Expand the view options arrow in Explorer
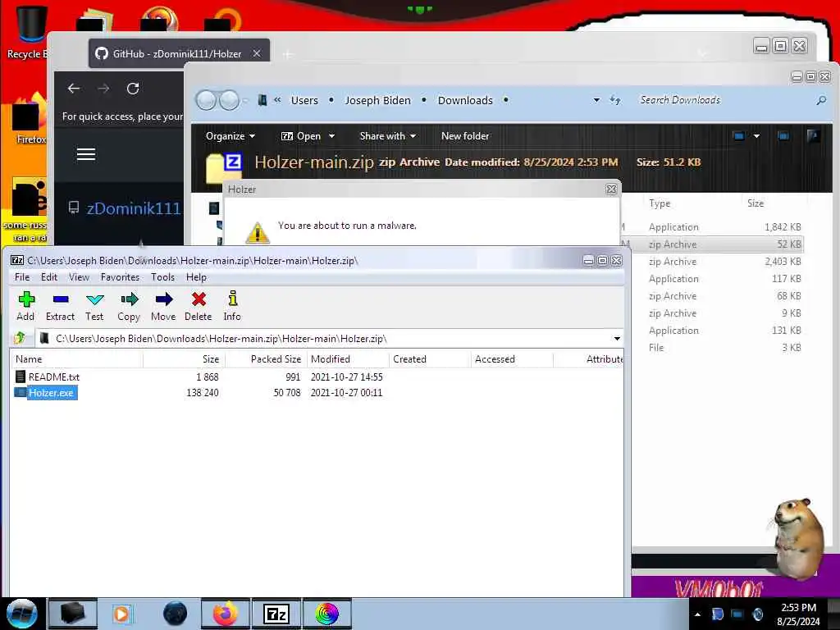 (756, 136)
